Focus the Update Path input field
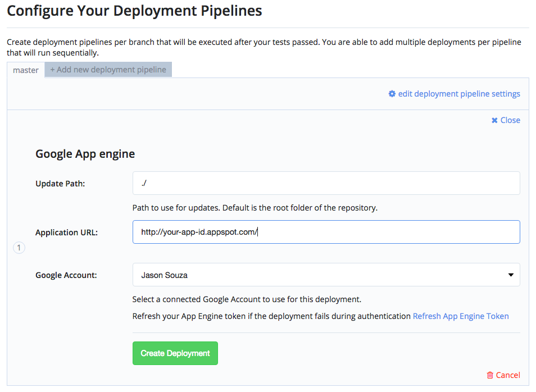Viewport: 536px width, 392px height. click(326, 183)
